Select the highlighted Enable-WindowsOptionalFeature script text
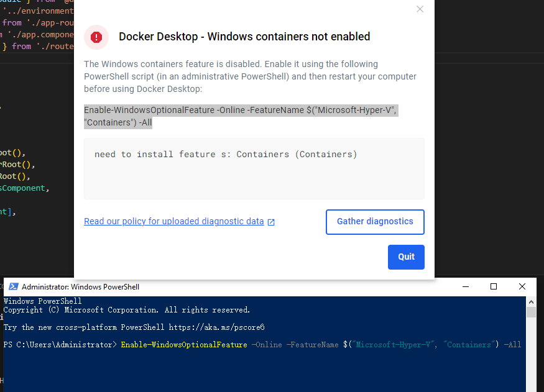The height and width of the screenshot is (392, 544). pos(241,116)
